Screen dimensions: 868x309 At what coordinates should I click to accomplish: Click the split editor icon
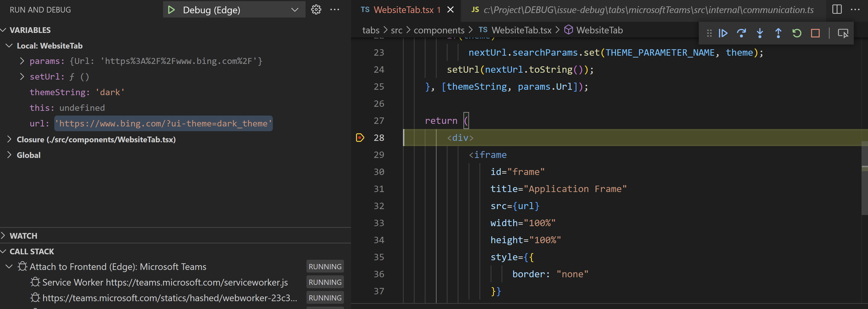tap(837, 9)
